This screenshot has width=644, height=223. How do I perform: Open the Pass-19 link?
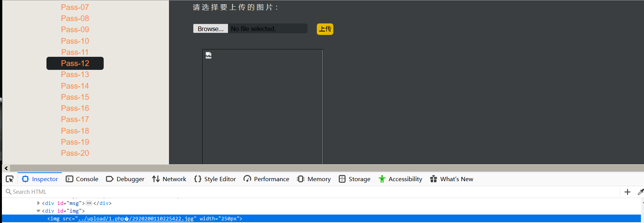click(75, 142)
